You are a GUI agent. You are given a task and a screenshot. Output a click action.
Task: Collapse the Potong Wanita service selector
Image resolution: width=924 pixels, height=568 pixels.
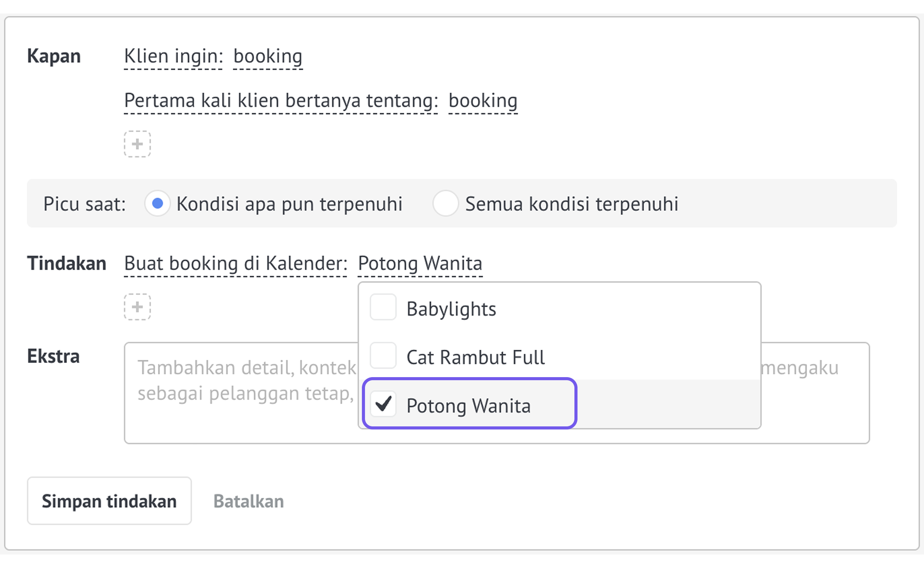point(420,264)
